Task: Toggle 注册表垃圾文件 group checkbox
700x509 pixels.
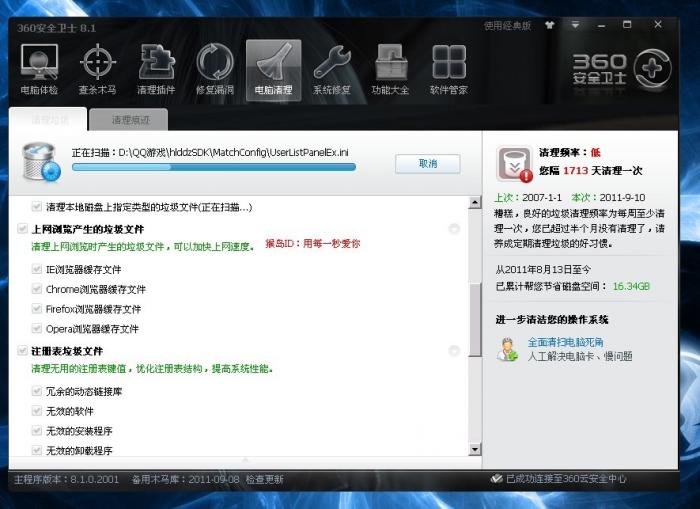Action: click(22, 351)
